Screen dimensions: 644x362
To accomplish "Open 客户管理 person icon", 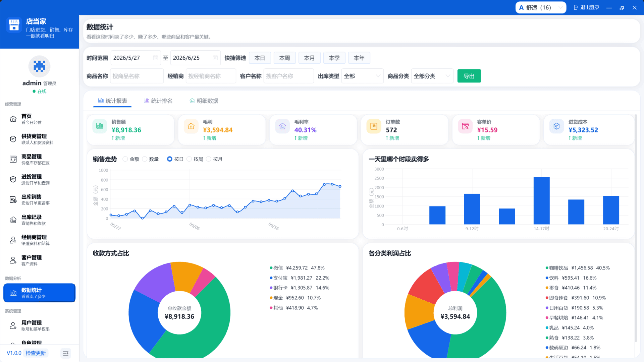I will (x=13, y=260).
